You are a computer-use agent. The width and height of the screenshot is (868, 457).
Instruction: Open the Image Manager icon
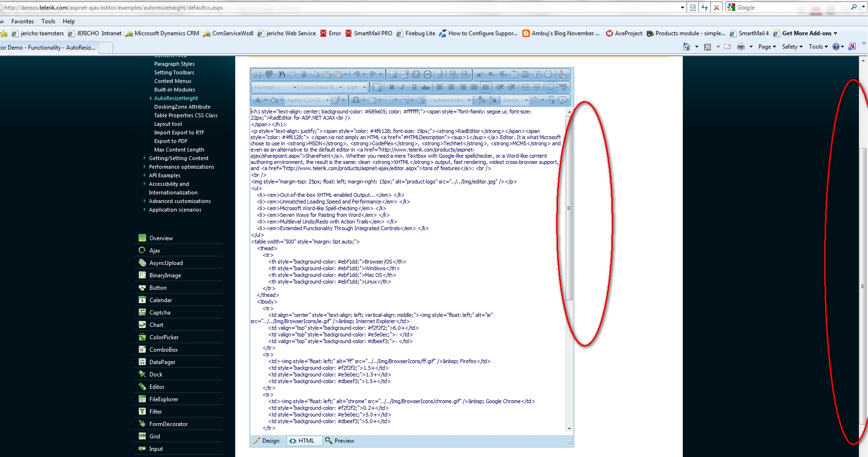[393, 74]
